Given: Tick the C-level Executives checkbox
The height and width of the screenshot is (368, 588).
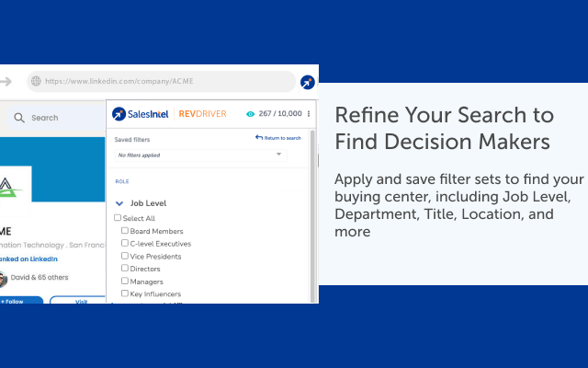Looking at the screenshot, I should click(x=125, y=243).
